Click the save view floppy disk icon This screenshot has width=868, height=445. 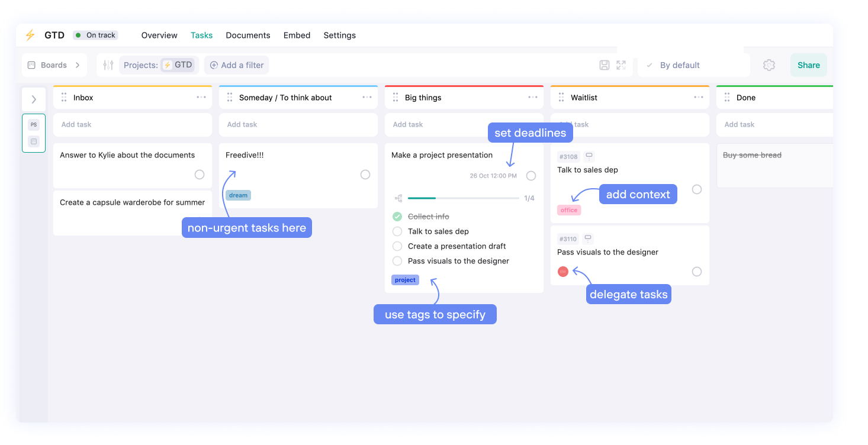point(604,65)
